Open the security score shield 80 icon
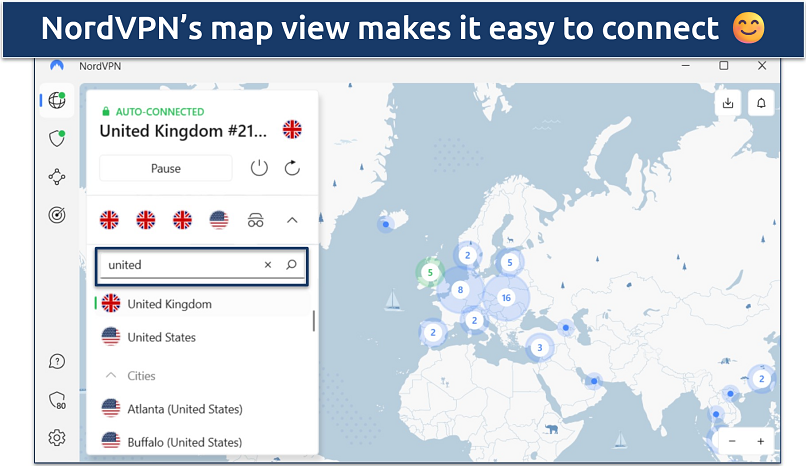 coord(57,400)
